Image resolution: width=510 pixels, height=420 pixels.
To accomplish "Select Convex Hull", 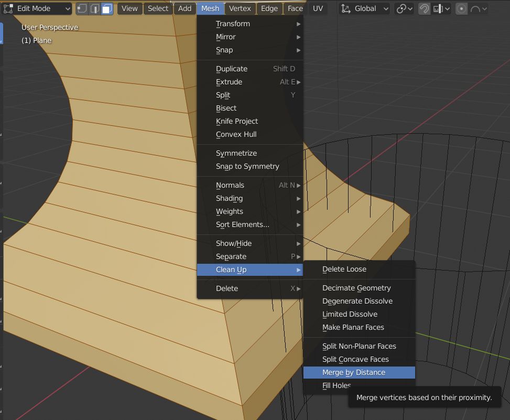I will [250, 134].
